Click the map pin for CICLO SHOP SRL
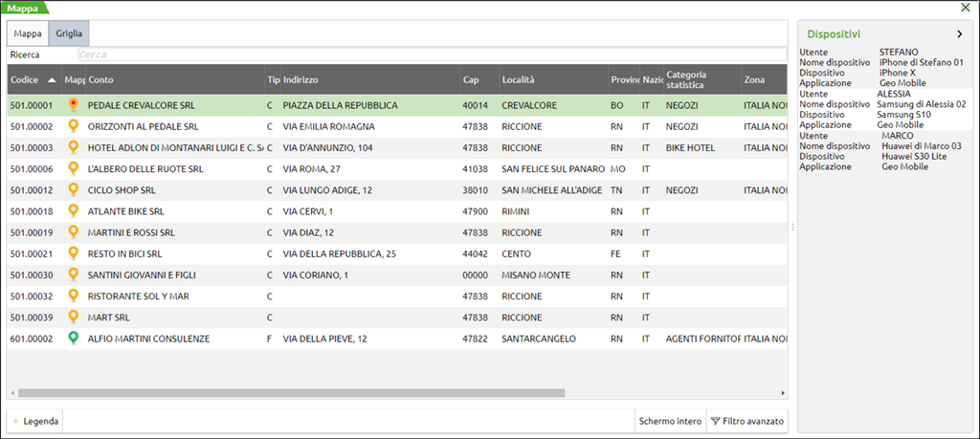 click(x=74, y=189)
